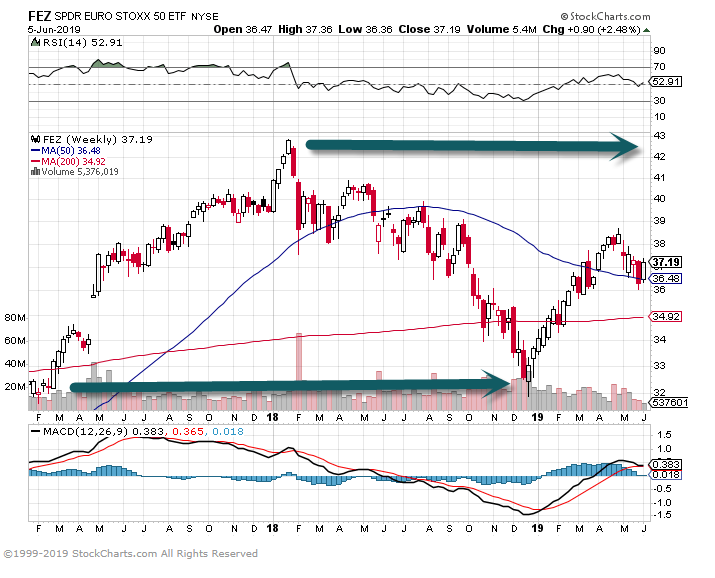The height and width of the screenshot is (578, 715).
Task: Click the NYSE exchange label
Action: [x=205, y=17]
